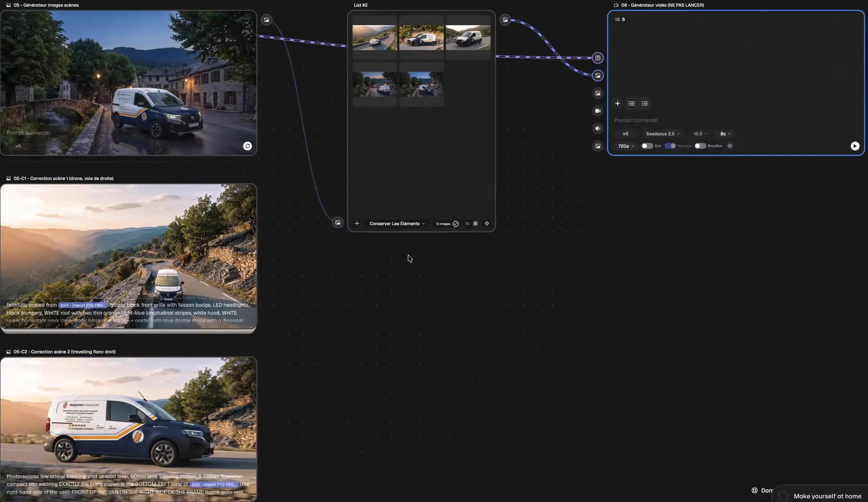Click the 06 - Générateur vidéo (NE PAS LANCER) title
868x502 pixels.
pyautogui.click(x=663, y=5)
